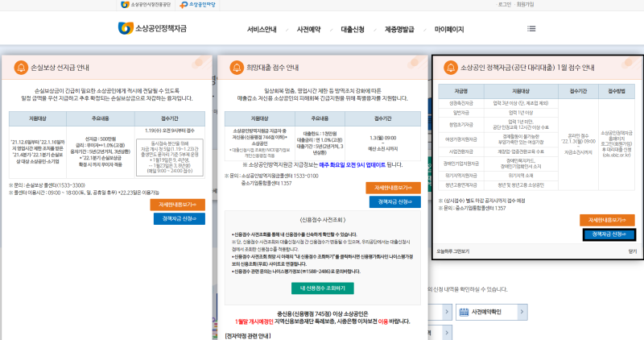Click the 주요내용 header in the 손실보상 popup table
Image resolution: width=644 pixels, height=340 pixels.
coord(100,118)
